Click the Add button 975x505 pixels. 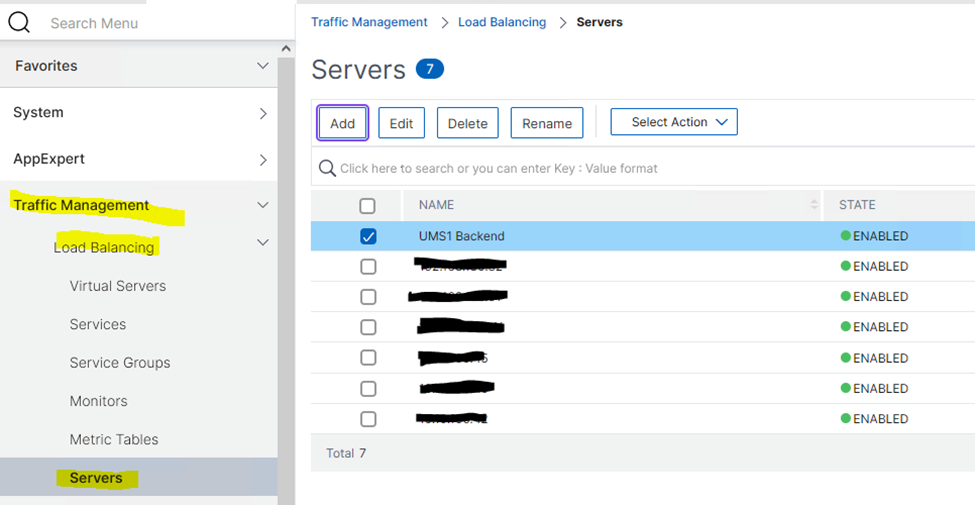click(343, 123)
